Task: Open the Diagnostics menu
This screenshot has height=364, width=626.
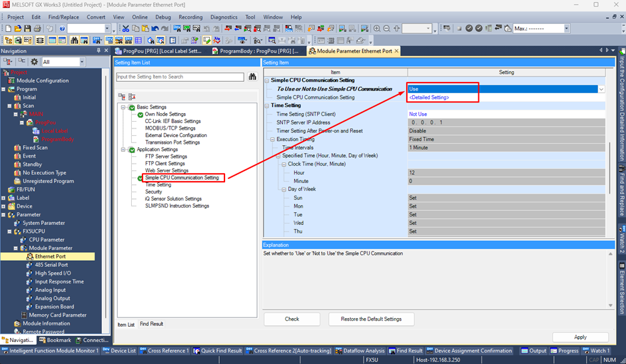Action: pos(224,17)
